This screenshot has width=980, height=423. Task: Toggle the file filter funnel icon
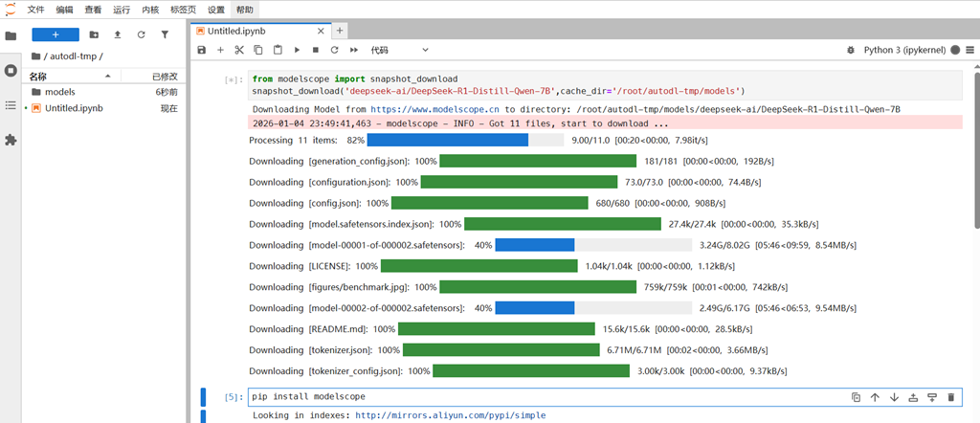click(165, 35)
